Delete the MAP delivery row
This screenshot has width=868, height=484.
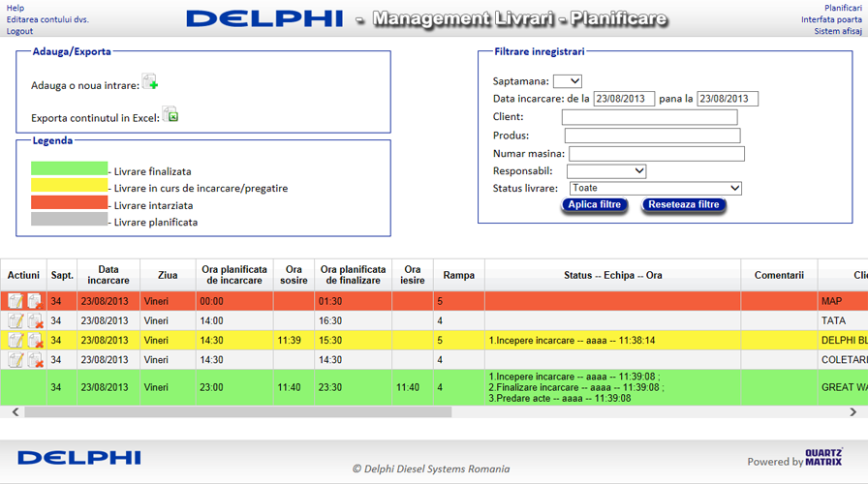point(36,301)
